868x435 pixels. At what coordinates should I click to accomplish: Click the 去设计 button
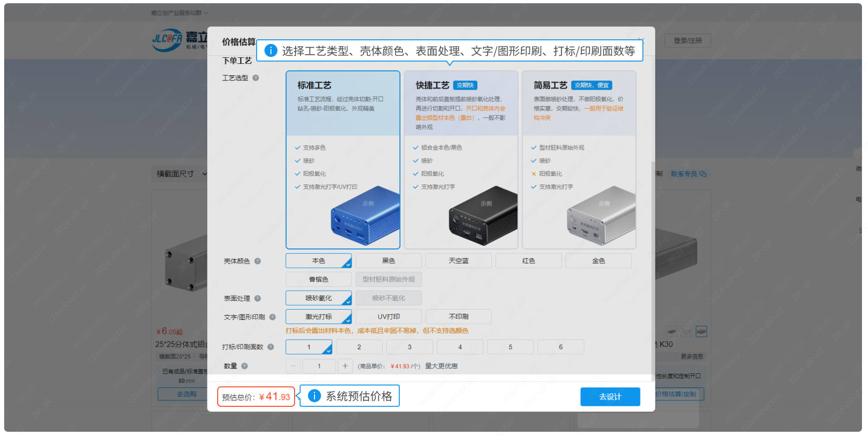pos(610,397)
